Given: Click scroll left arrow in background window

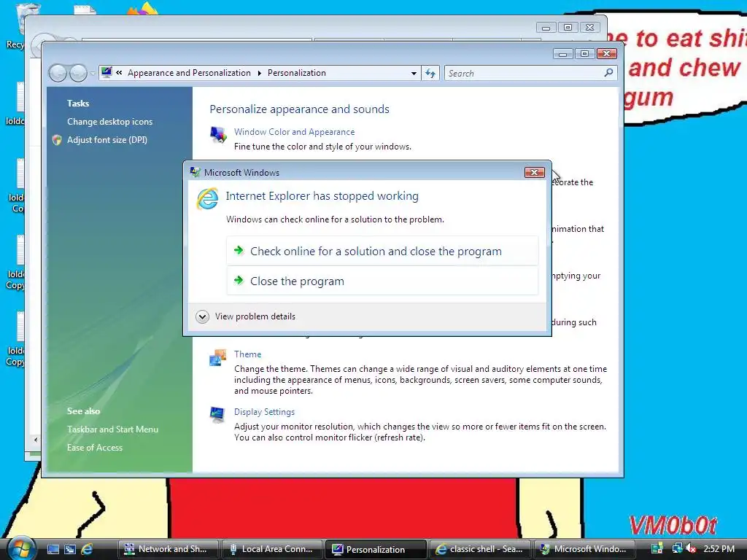Looking at the screenshot, I should tap(36, 440).
